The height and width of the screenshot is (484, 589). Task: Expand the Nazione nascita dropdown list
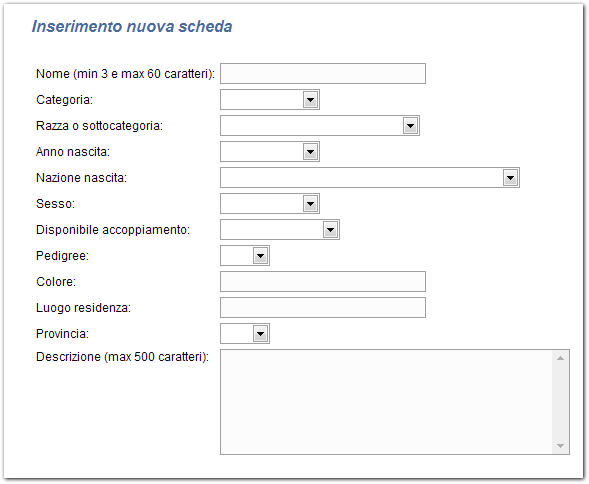point(510,178)
